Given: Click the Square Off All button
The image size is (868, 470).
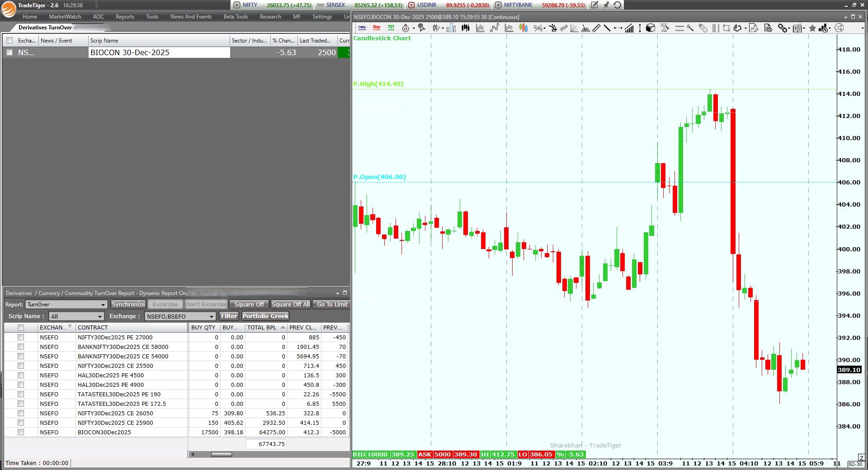Looking at the screenshot, I should tap(291, 305).
